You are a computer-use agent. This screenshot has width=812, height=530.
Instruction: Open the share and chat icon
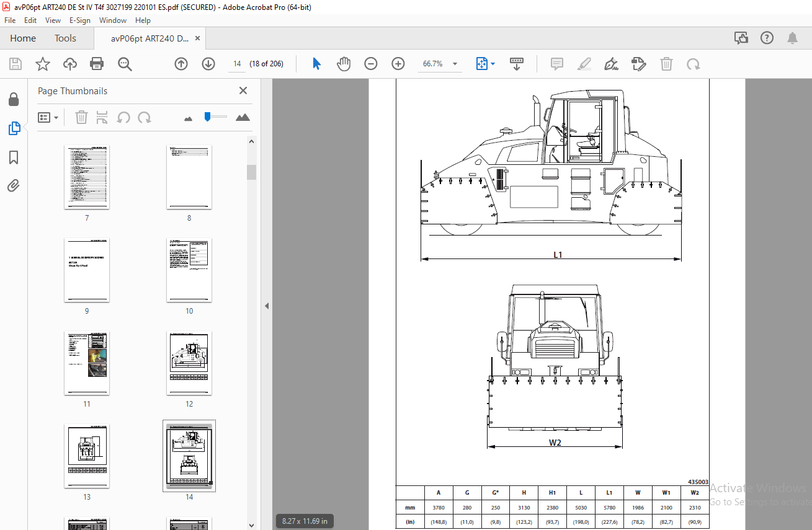click(x=741, y=38)
